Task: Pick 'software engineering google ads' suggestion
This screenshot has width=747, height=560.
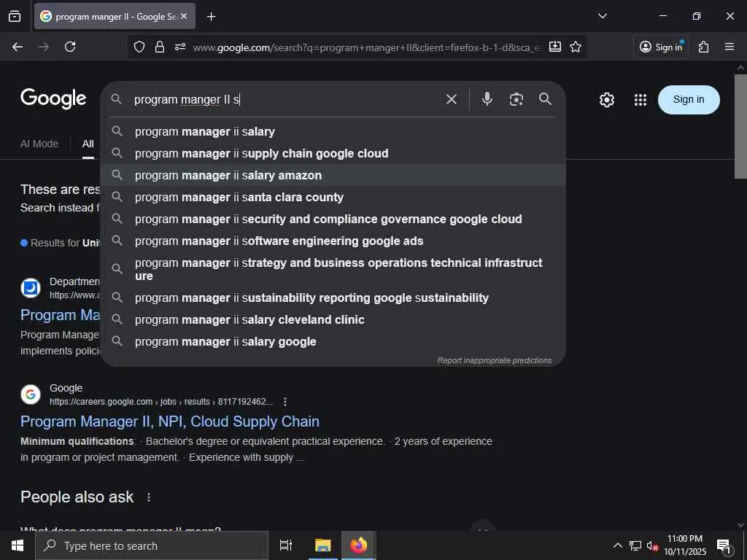Action: 333,241
